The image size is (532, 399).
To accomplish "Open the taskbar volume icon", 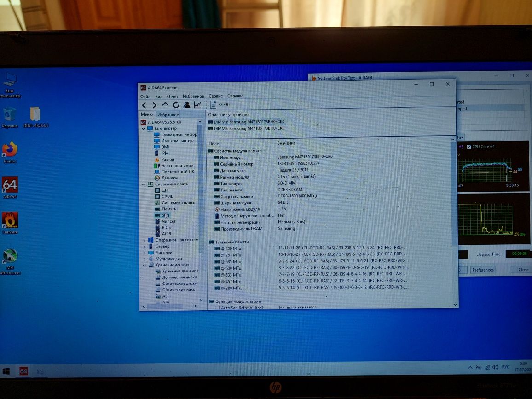I will [x=495, y=367].
